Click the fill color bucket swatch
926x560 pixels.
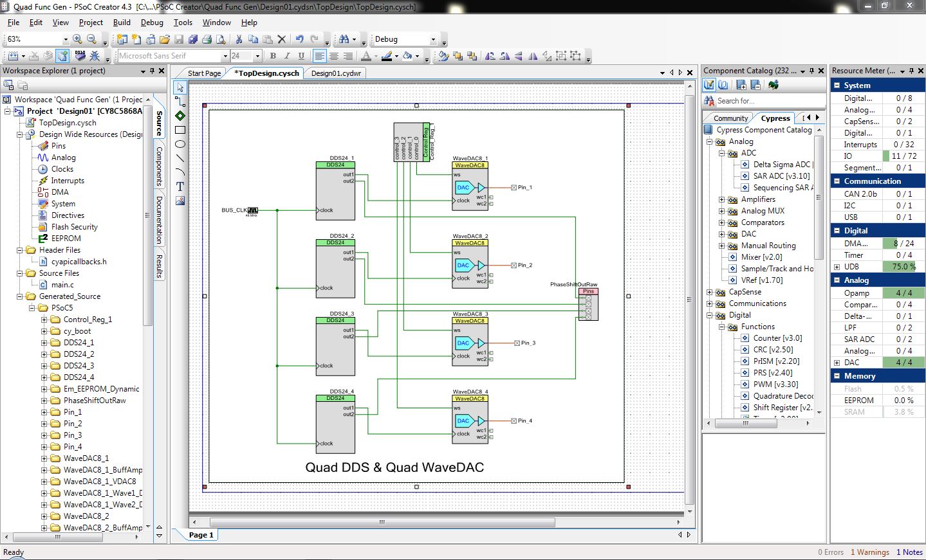(x=407, y=56)
